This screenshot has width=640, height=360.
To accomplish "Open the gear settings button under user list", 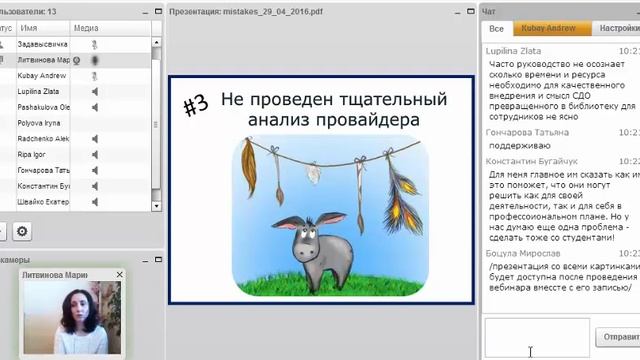I will [x=22, y=231].
